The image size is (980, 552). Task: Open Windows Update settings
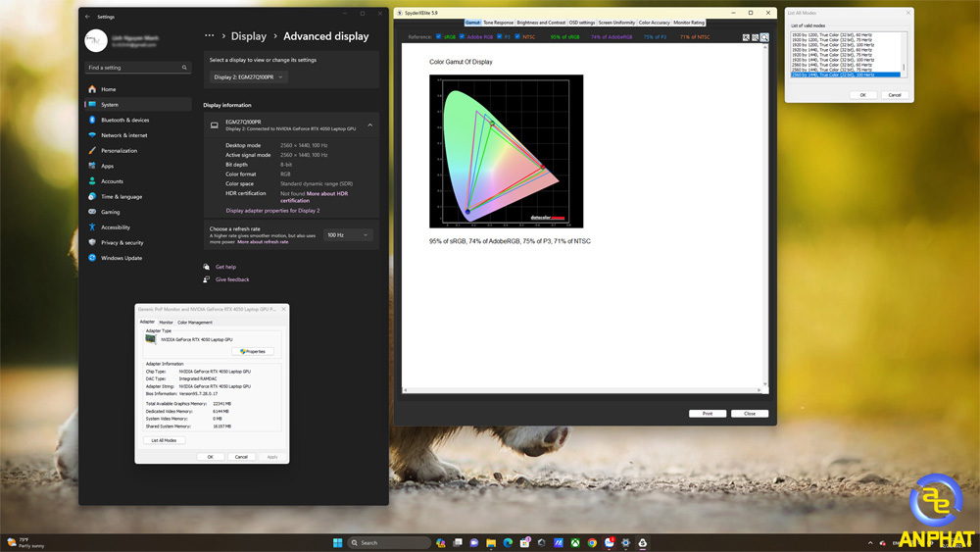point(138,258)
